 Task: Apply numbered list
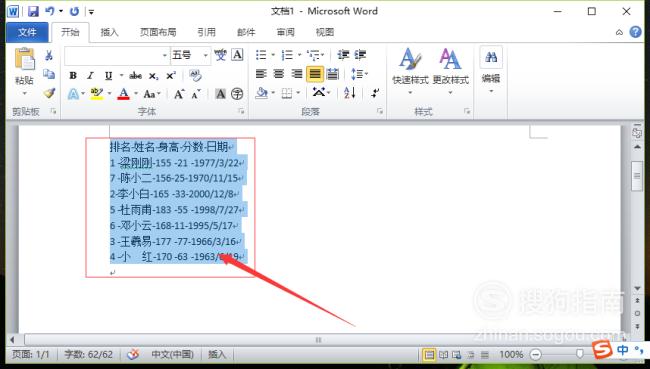tap(287, 55)
